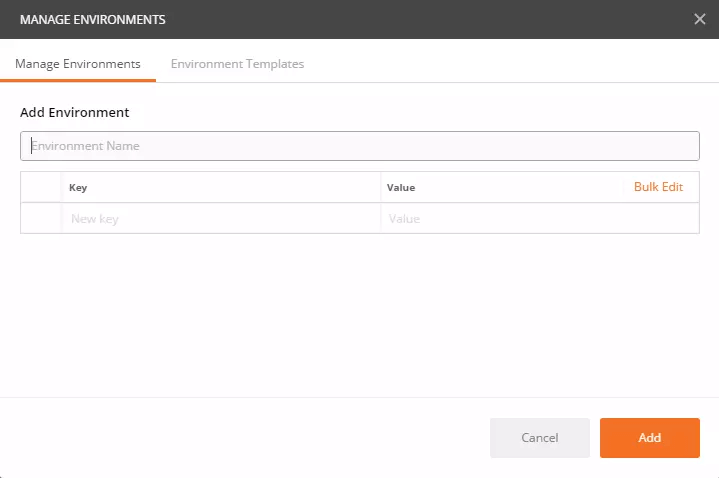The image size is (719, 478).
Task: Click the Add Environment heading
Action: pyautogui.click(x=75, y=112)
